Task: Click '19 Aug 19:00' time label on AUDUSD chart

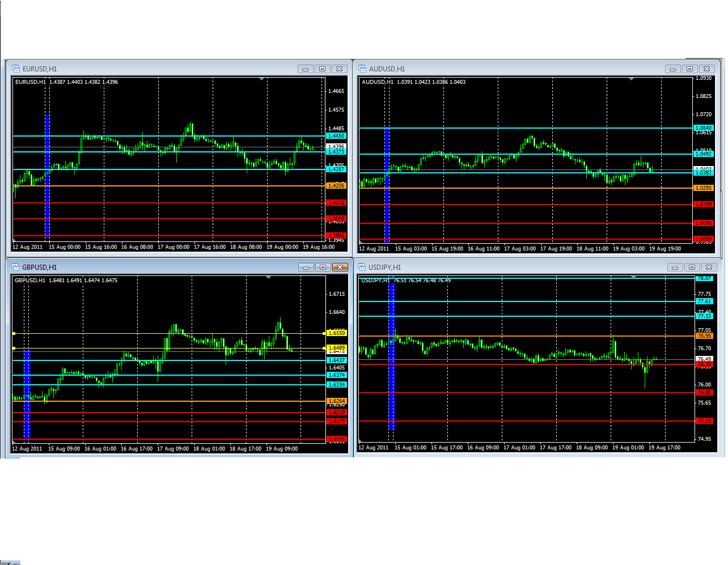Action: pyautogui.click(x=665, y=249)
